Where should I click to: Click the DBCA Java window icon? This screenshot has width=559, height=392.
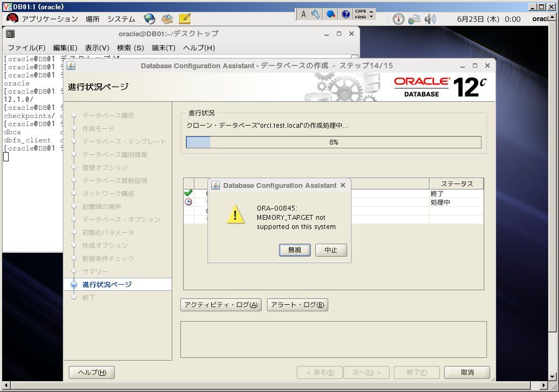point(71,66)
